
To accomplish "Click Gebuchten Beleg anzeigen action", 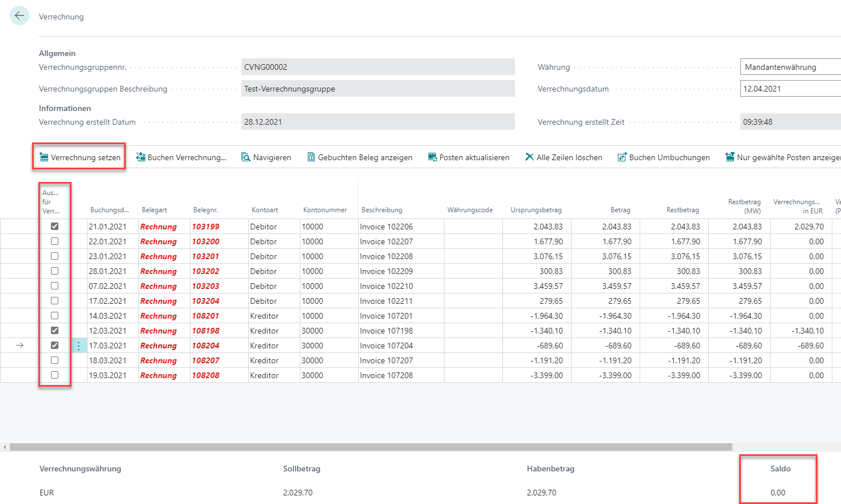I will 360,157.
